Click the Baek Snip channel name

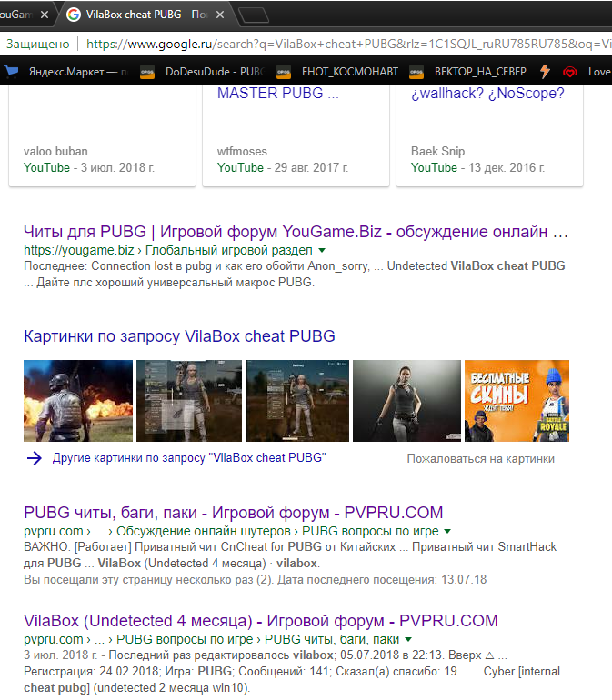pyautogui.click(x=437, y=151)
